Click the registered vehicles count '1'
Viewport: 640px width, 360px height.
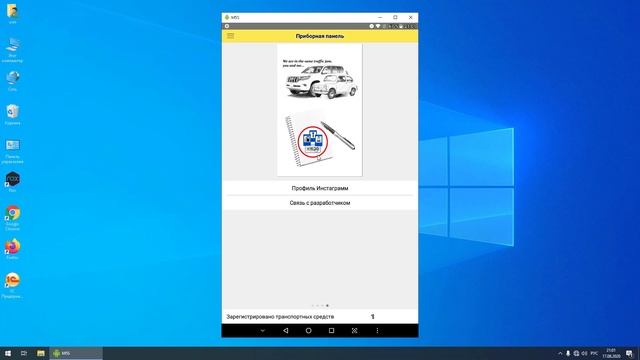[372, 316]
